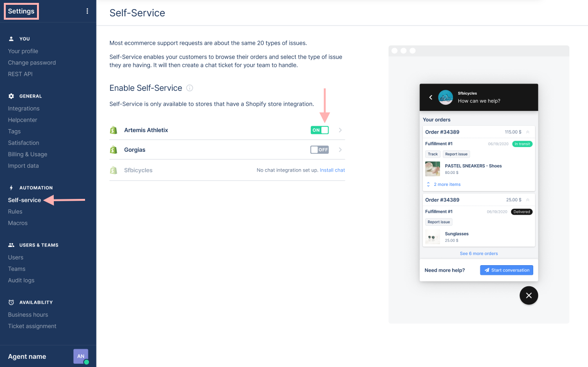Image resolution: width=588 pixels, height=367 pixels.
Task: Click the info icon beside Enable Self-Service
Action: (x=190, y=88)
